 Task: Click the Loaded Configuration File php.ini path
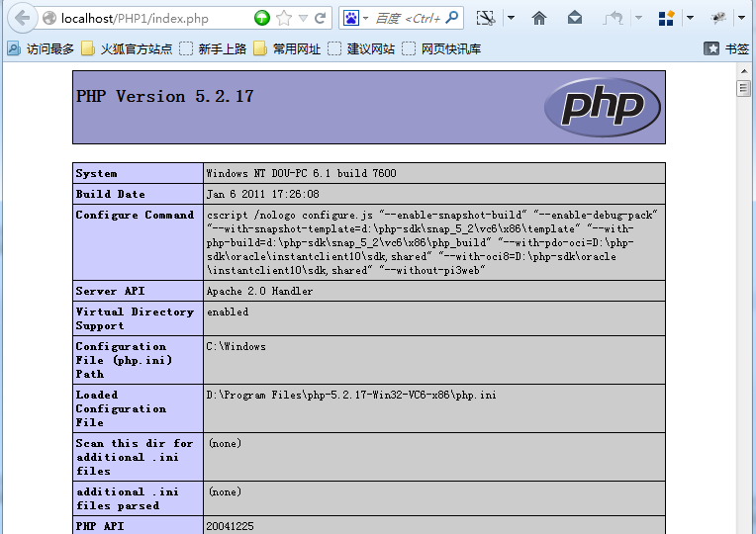click(351, 396)
